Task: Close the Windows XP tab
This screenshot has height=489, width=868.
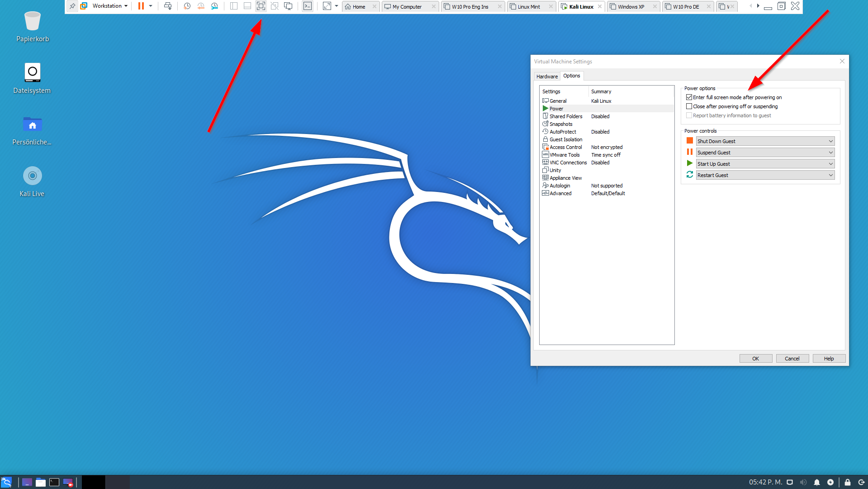Action: (x=655, y=7)
